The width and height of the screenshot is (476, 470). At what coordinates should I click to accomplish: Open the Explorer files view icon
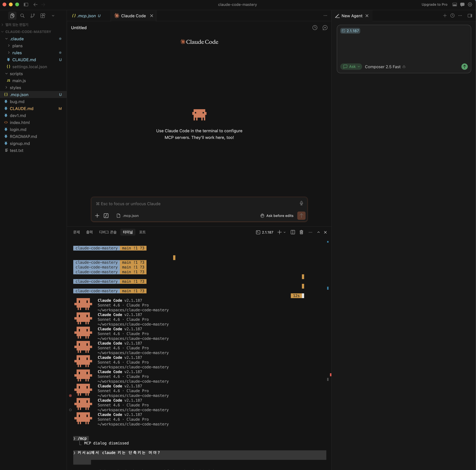[12, 16]
